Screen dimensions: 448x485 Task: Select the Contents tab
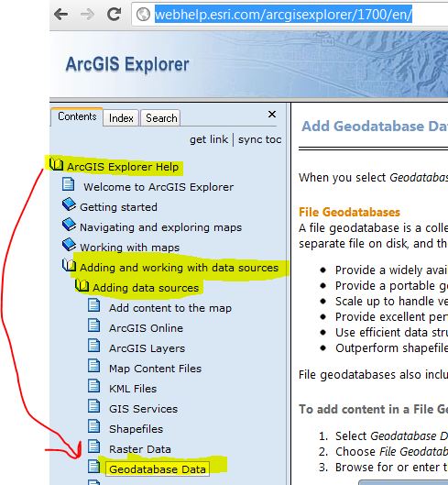point(77,116)
